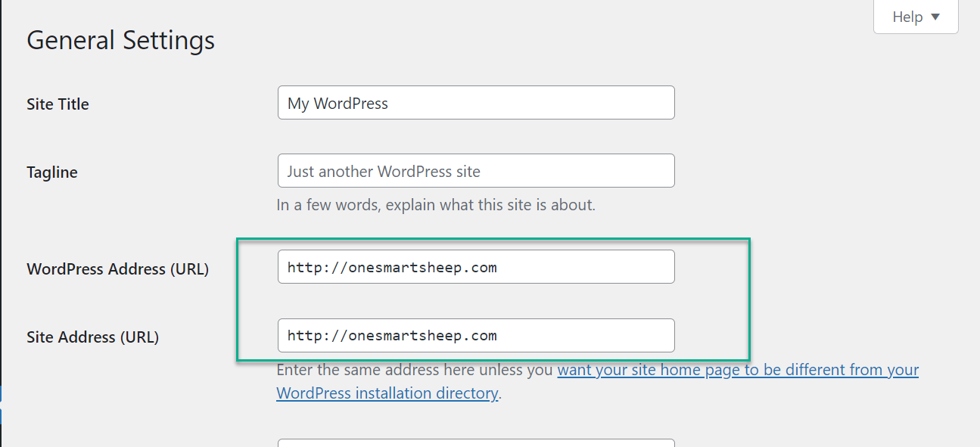980x447 pixels.
Task: Click the General Settings heading
Action: [121, 40]
